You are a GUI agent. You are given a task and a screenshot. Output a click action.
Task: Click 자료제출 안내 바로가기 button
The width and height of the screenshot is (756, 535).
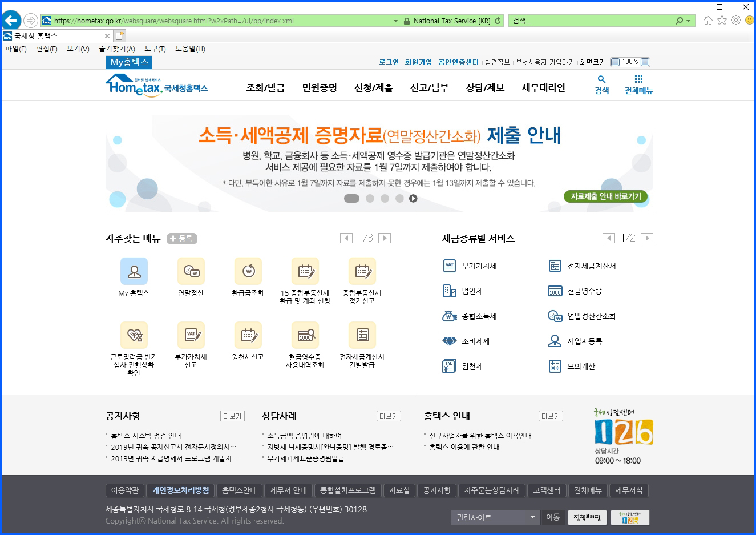(x=605, y=196)
